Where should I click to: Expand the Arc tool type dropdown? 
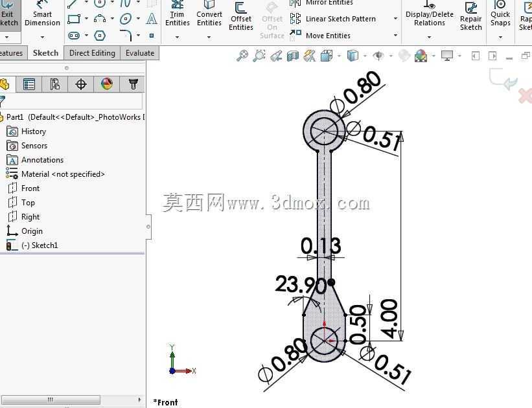click(112, 19)
